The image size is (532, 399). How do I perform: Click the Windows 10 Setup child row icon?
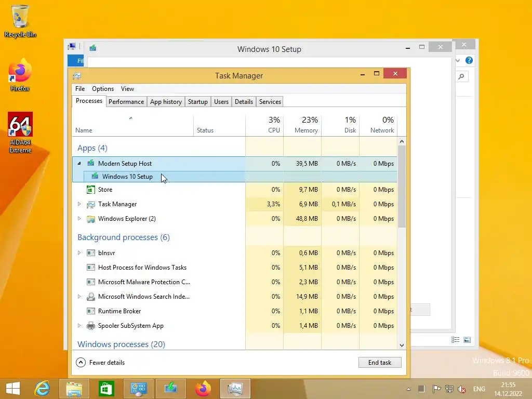click(x=95, y=176)
